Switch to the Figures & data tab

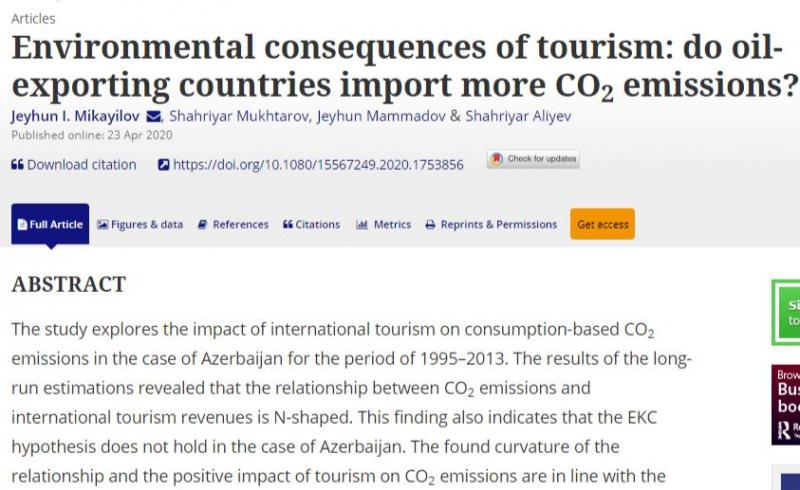point(140,225)
